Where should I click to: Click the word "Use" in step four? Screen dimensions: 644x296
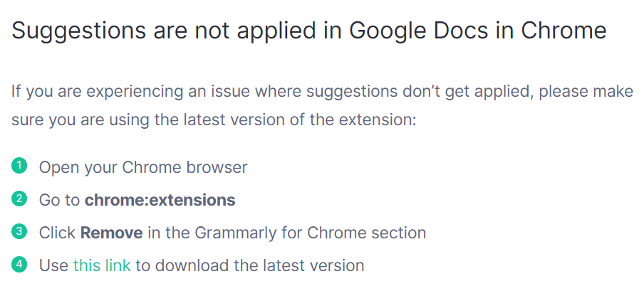[x=53, y=265]
